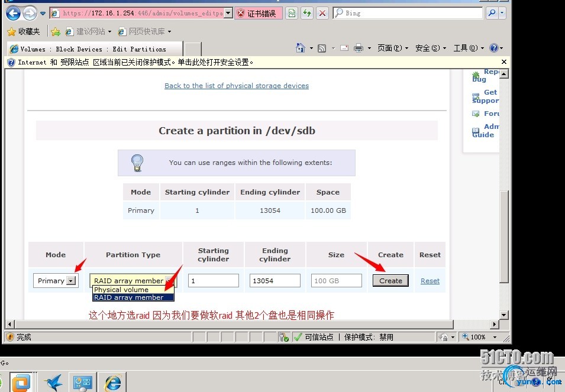Click the Reset link
Image resolution: width=565 pixels, height=392 pixels.
pos(430,281)
